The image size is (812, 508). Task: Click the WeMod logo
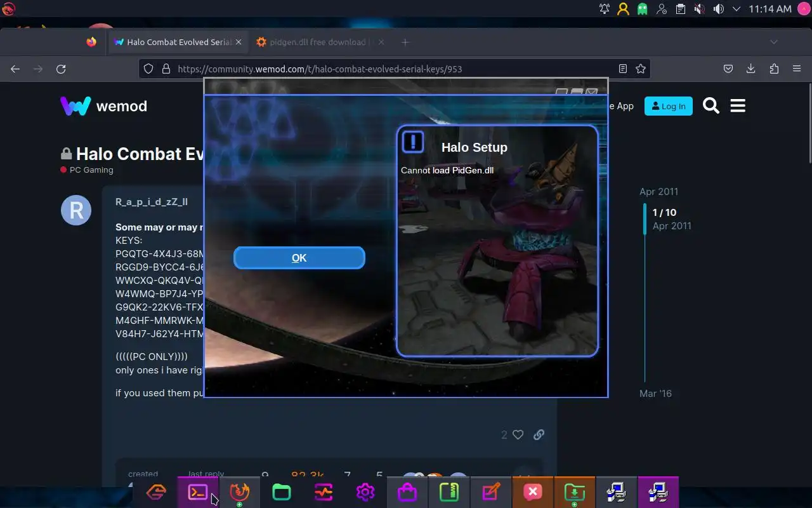coord(104,106)
